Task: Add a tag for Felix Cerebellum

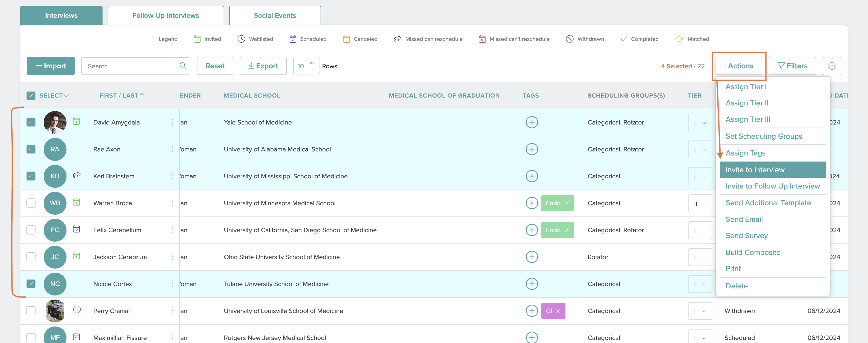Action: 532,230
